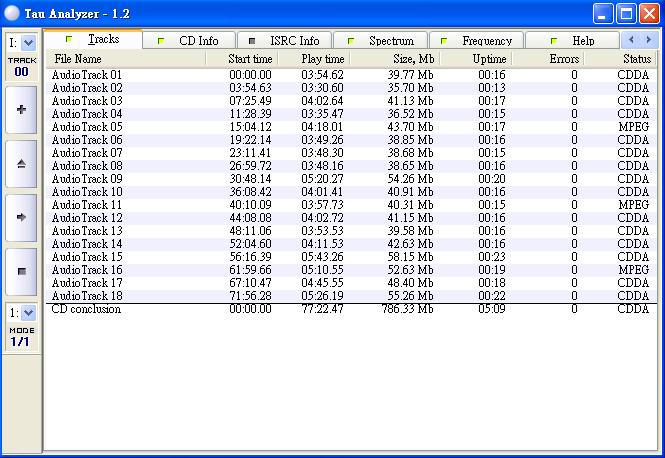The image size is (665, 458).
Task: Sort by File Name column header
Action: tap(126, 59)
